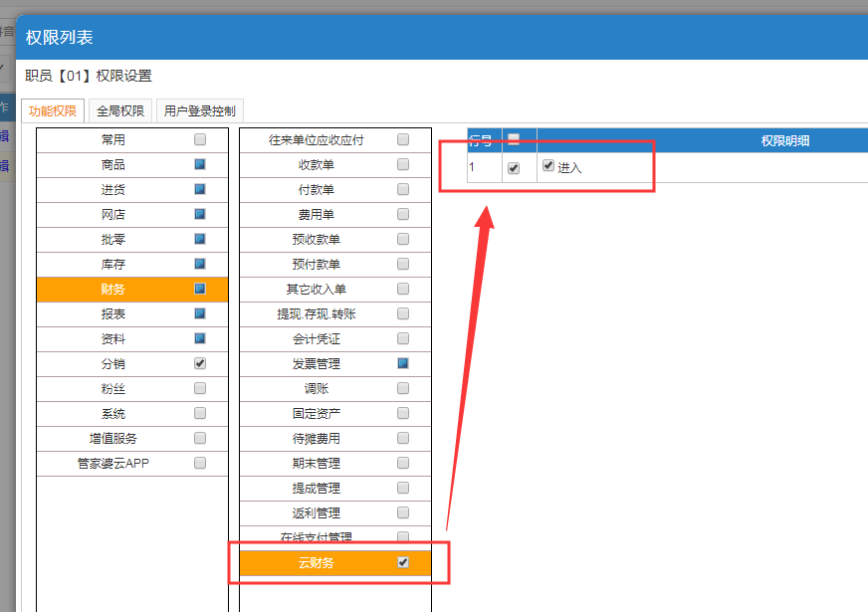Screen dimensions: 868x612
Task: Tick the 常用 checkbox
Action: (x=200, y=139)
